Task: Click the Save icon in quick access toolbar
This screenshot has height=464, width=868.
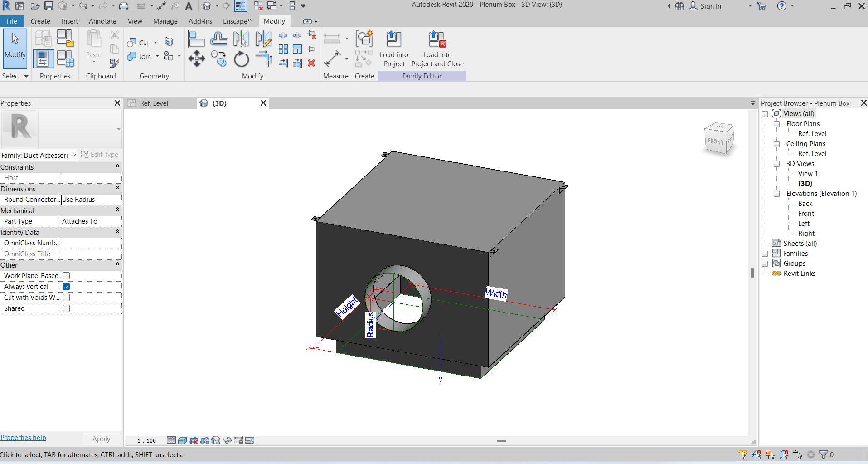Action: click(49, 6)
